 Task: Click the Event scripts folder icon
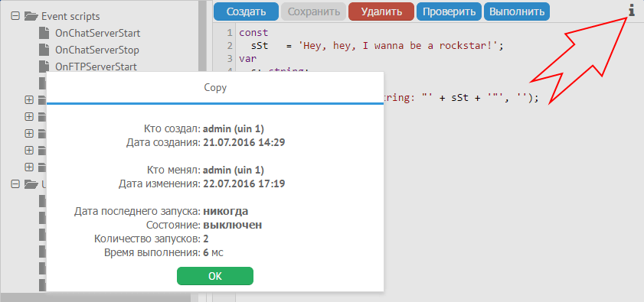[31, 16]
